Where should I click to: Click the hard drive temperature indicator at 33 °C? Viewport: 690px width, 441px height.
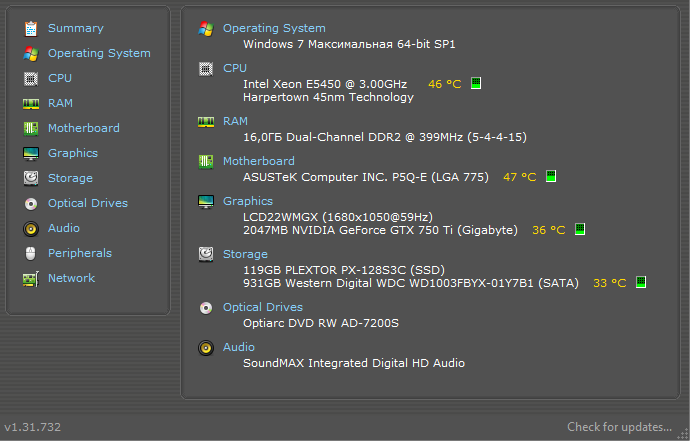641,283
